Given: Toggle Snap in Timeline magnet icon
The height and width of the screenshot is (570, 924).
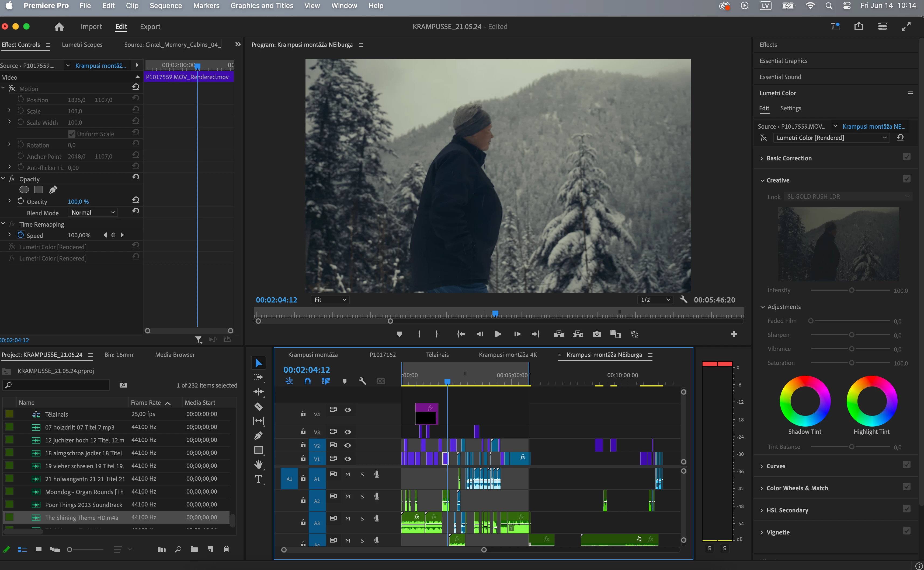Looking at the screenshot, I should 307,381.
